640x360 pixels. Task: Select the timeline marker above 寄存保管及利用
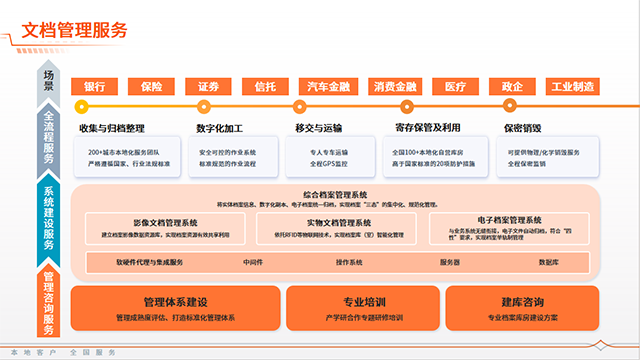[407, 107]
